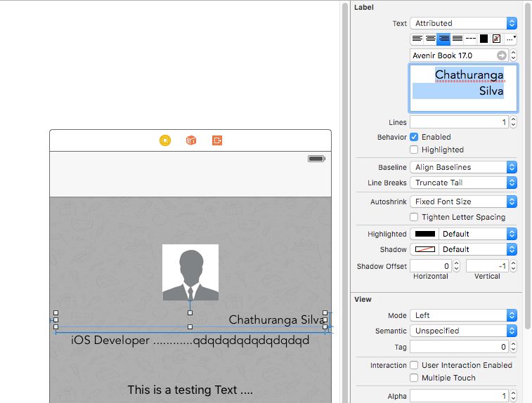Click the canvas vertical scrollbar
Viewport: 532px width, 403px height.
345,204
